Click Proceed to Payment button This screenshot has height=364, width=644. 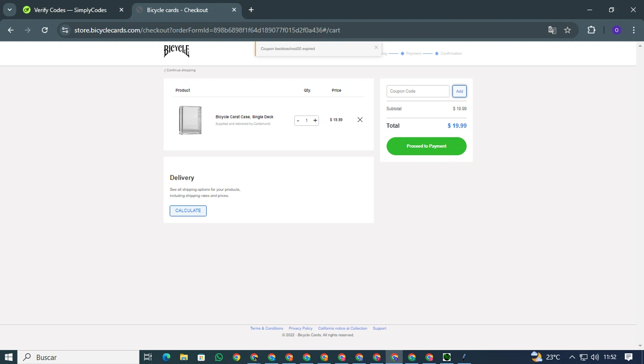click(x=426, y=146)
